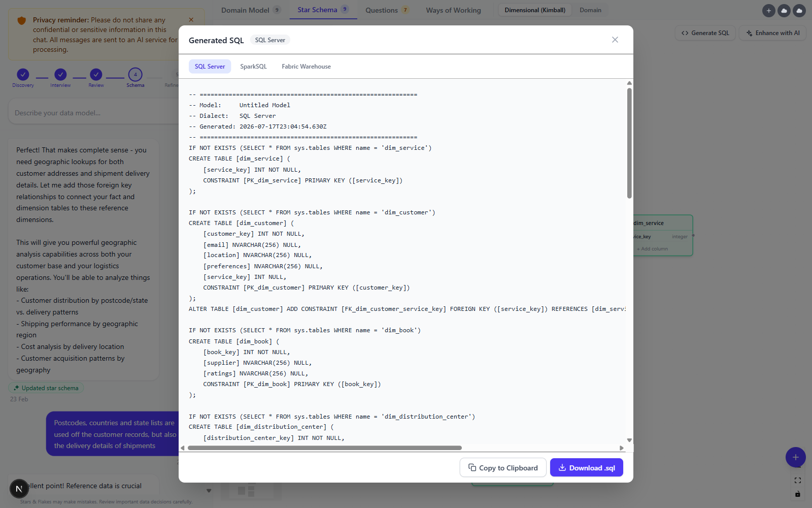Select the Domain view option

coord(590,10)
